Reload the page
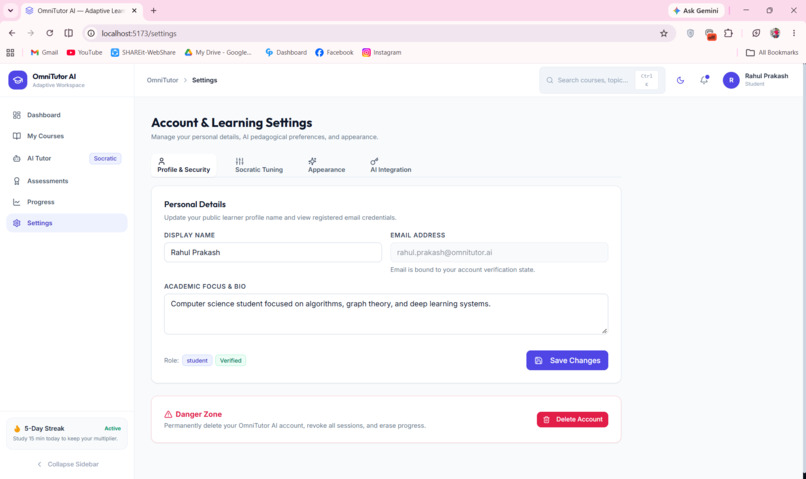The width and height of the screenshot is (806, 479). coord(49,33)
